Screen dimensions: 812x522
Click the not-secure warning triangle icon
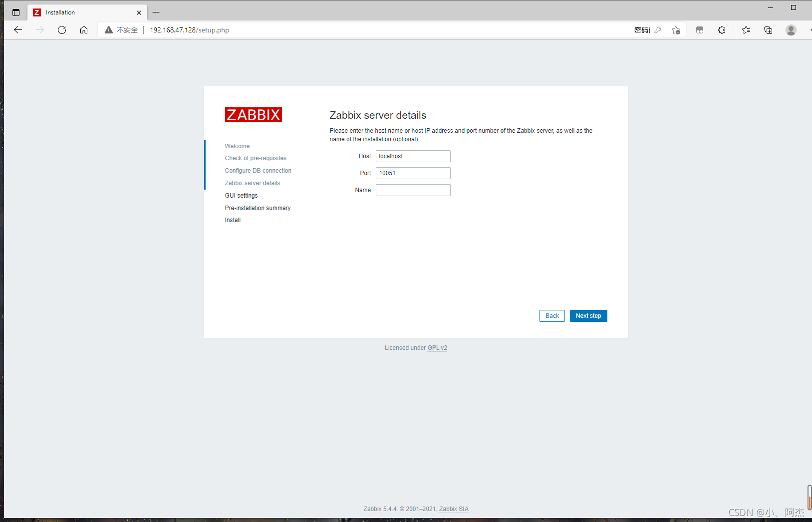click(x=109, y=30)
